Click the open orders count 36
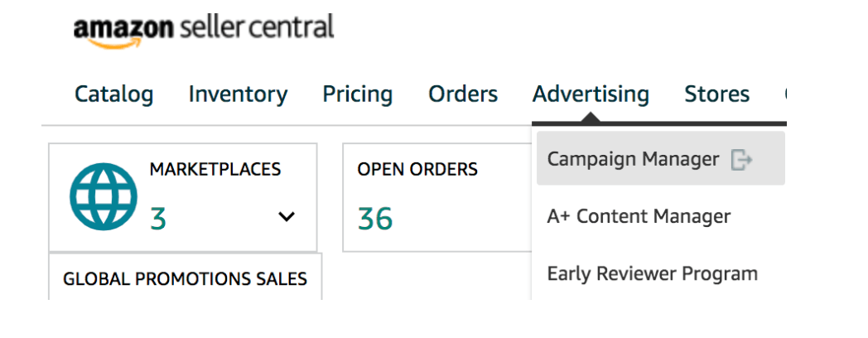Screen dimensions: 868x338 [375, 219]
